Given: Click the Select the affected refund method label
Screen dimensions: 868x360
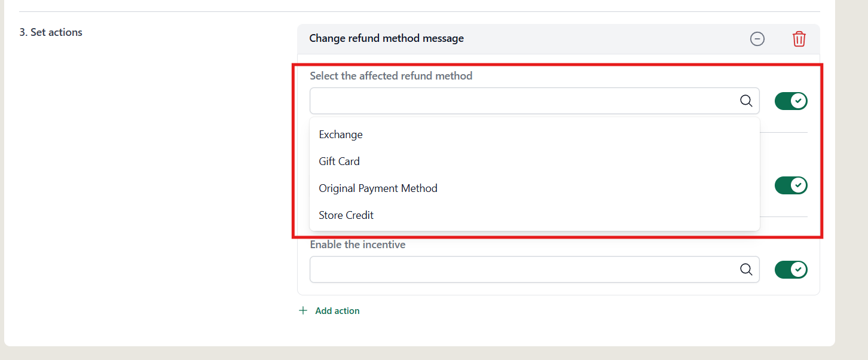Looking at the screenshot, I should coord(391,76).
